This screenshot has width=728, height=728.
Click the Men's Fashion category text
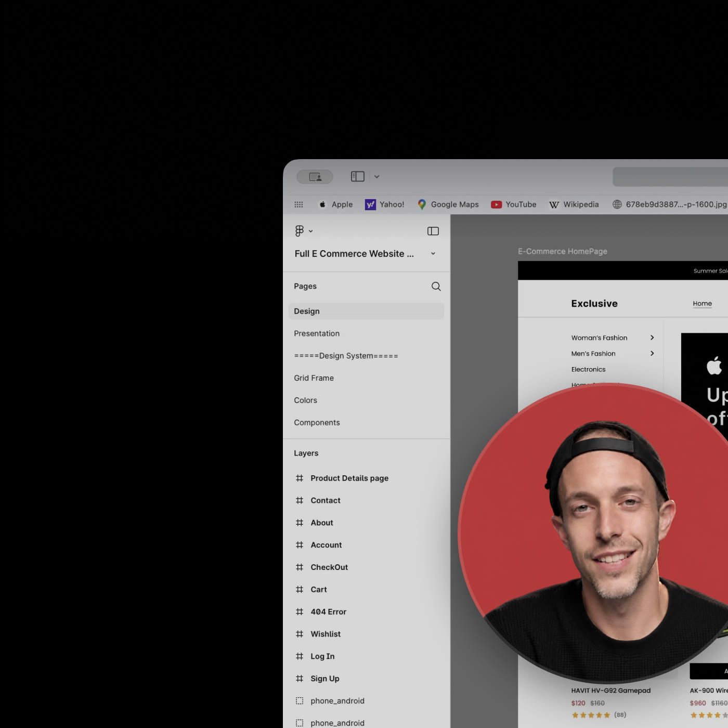[593, 354]
